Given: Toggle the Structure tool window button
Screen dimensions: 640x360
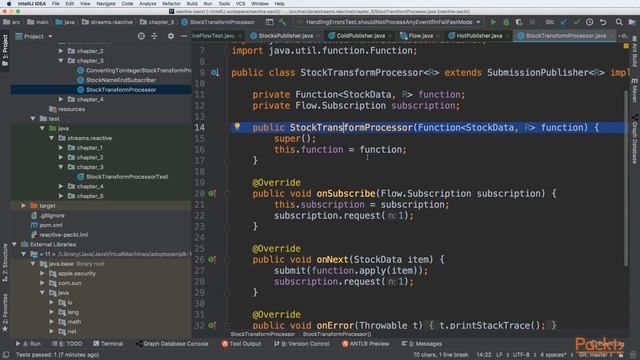Looking at the screenshot, I should point(5,263).
